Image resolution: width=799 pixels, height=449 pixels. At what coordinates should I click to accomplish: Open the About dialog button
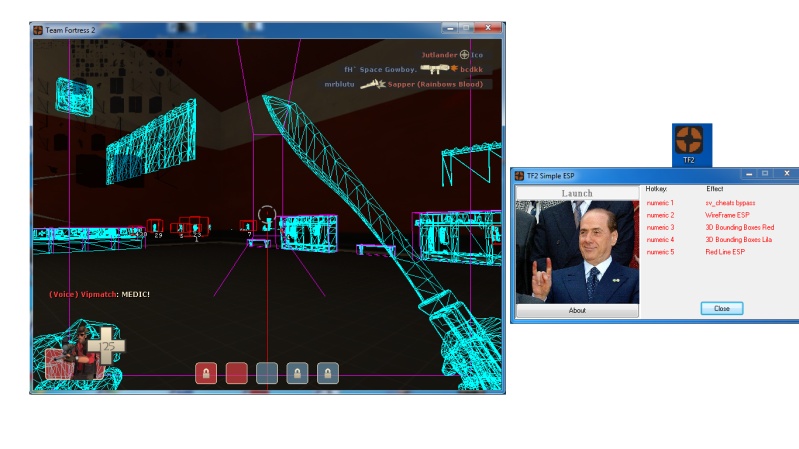577,311
